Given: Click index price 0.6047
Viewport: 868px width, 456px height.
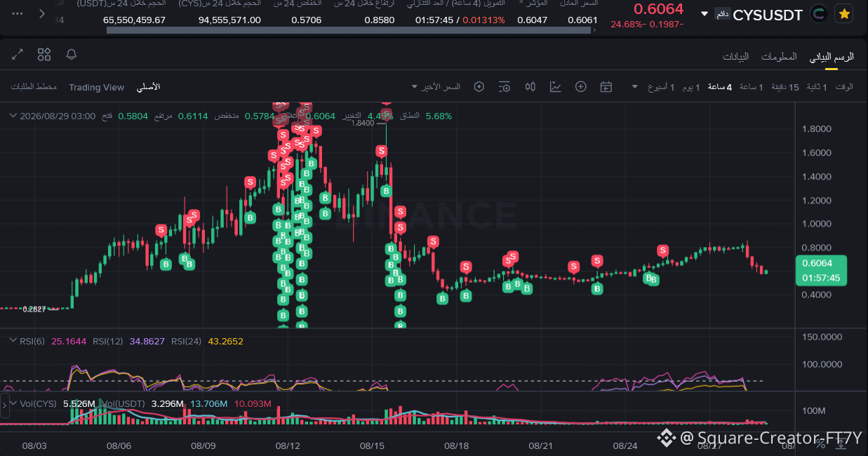Looking at the screenshot, I should point(532,20).
